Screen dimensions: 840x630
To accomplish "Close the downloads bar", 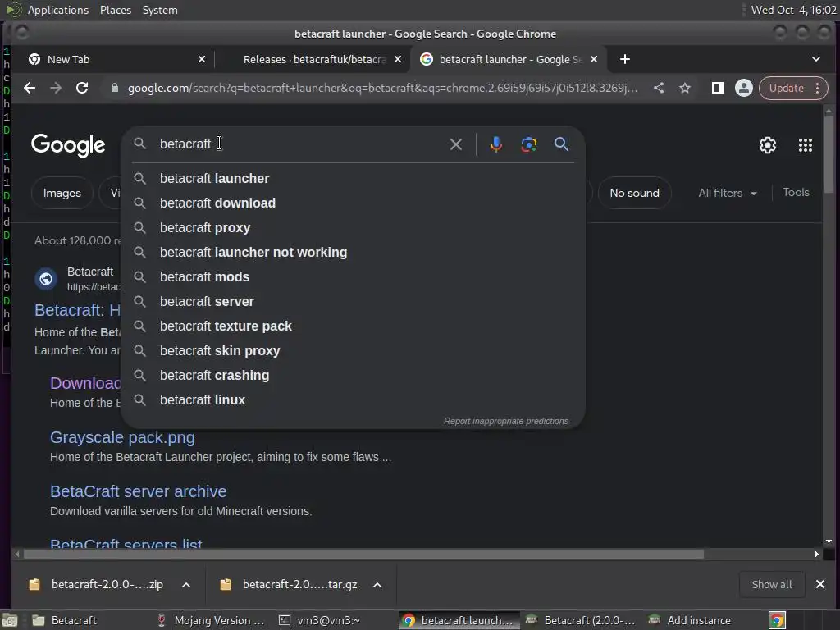I will [820, 584].
